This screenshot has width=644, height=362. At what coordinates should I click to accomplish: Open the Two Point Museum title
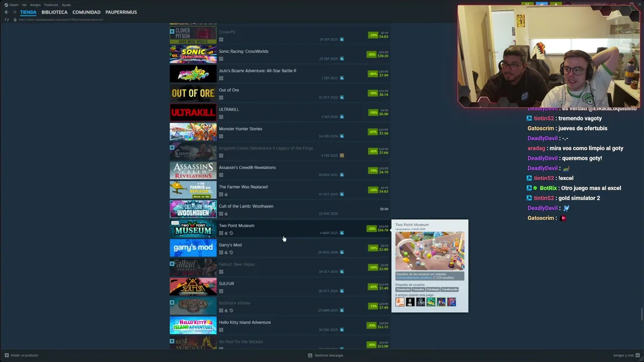236,225
